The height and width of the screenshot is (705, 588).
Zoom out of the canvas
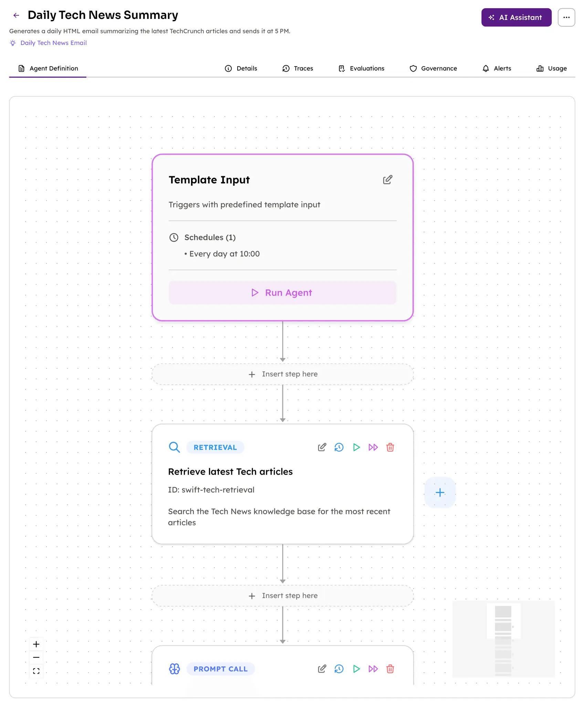pos(36,657)
